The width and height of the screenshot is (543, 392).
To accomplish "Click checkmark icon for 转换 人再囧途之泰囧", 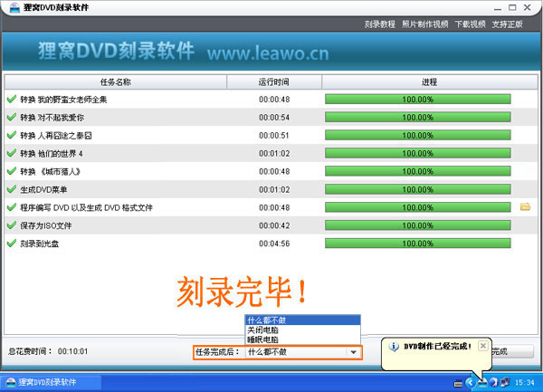I will [12, 135].
